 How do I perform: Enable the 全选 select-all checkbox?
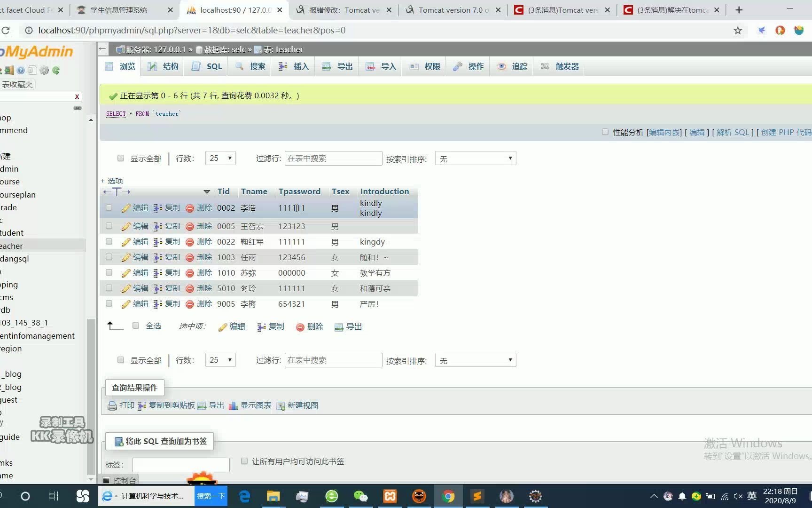coord(136,325)
